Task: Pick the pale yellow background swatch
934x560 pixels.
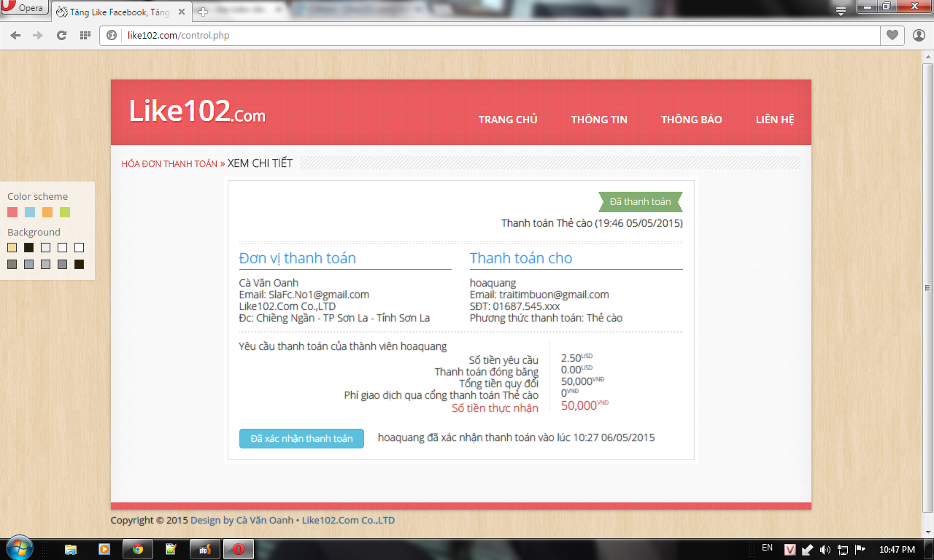Action: click(12, 248)
